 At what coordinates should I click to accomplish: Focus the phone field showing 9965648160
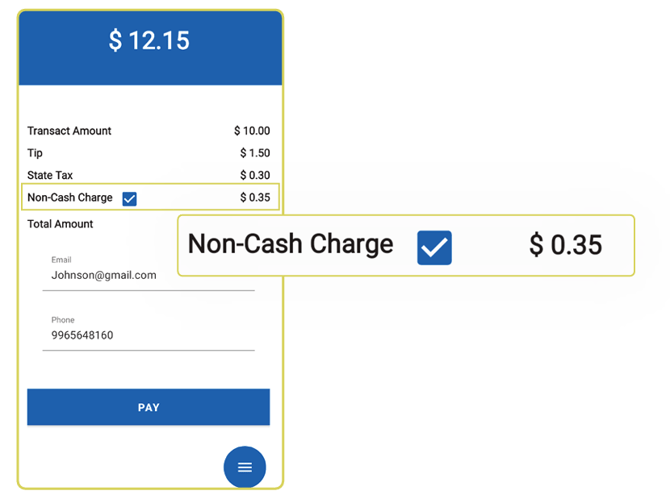[148, 336]
